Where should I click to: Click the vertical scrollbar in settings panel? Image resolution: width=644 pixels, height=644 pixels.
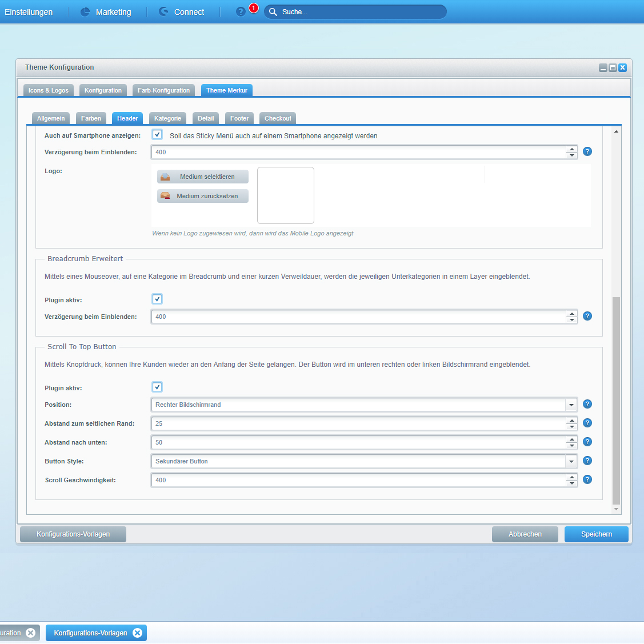(616, 400)
